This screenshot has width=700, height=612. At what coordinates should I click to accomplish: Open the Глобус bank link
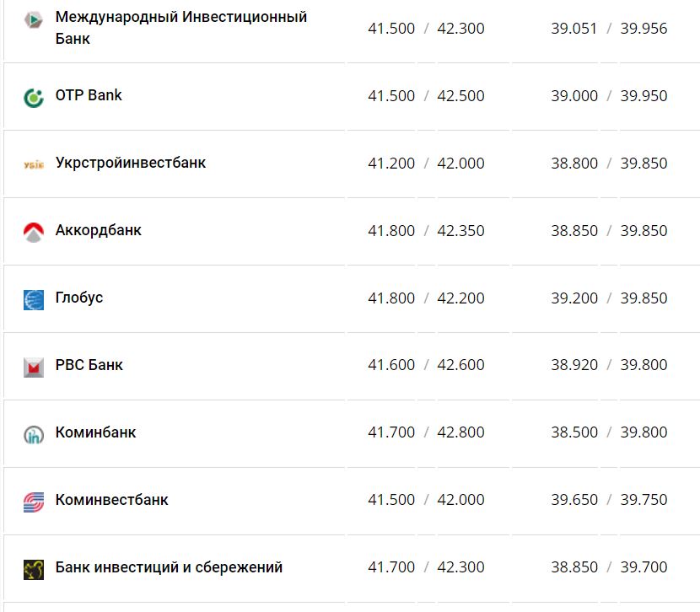coord(79,298)
